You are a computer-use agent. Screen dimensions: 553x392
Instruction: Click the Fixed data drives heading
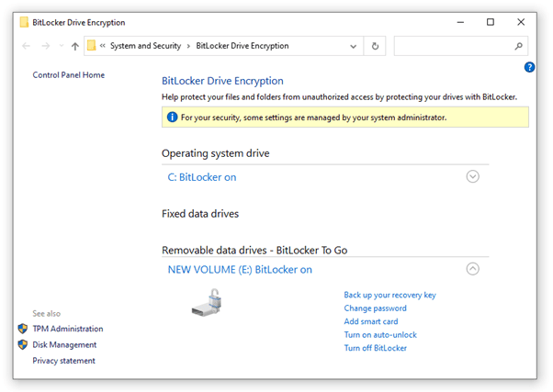200,214
